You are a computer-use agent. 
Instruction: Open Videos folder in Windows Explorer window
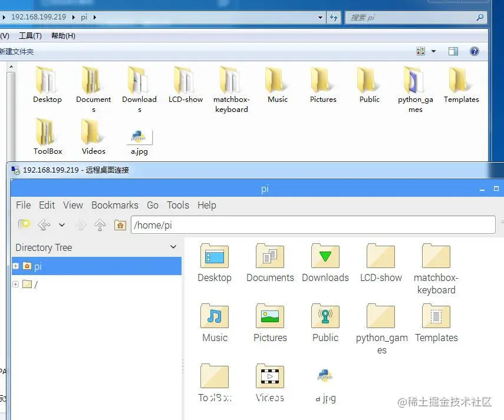tap(93, 137)
